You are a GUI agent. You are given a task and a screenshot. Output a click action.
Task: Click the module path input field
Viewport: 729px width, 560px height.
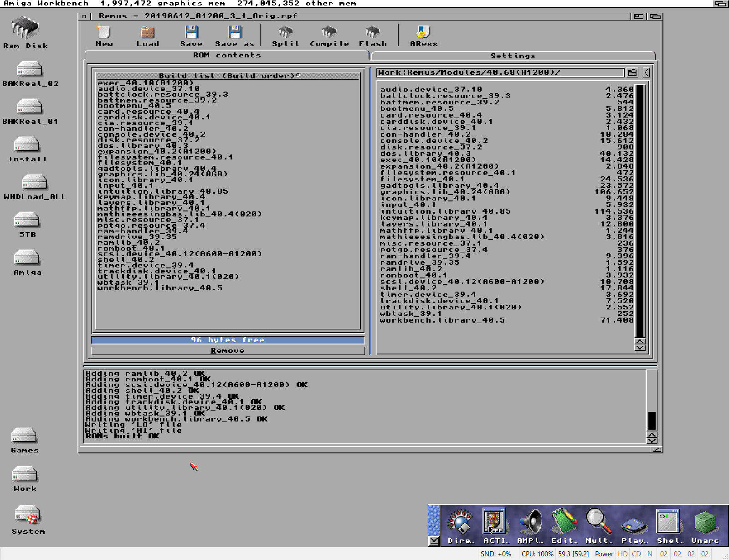coord(500,72)
